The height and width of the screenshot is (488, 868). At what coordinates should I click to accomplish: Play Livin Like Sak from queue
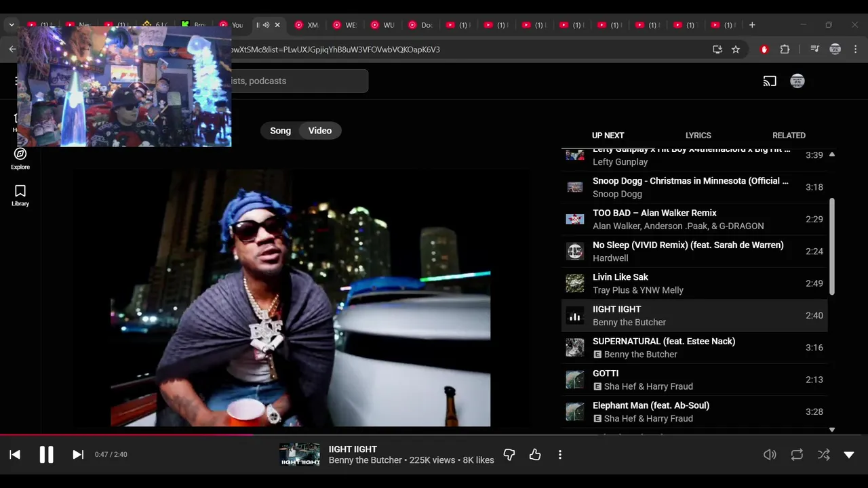694,283
